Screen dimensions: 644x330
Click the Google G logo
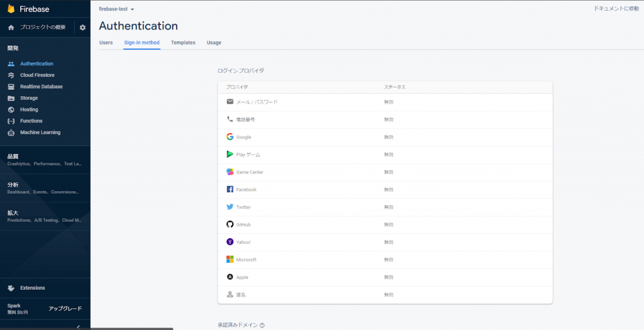230,136
